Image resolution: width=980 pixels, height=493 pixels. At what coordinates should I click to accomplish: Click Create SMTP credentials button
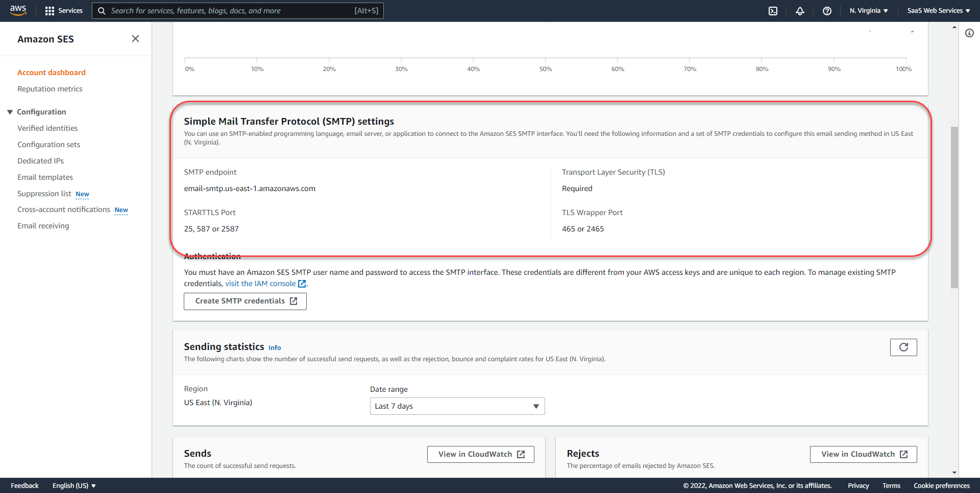245,301
